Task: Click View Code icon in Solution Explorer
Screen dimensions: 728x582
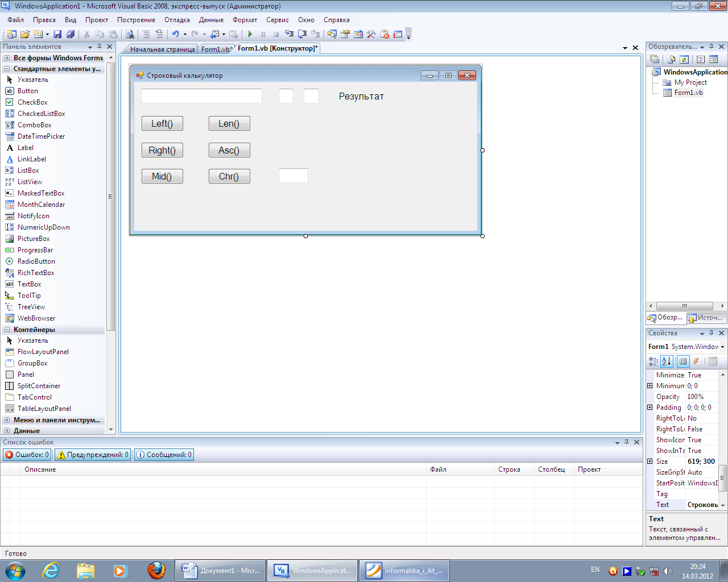Action: 701,59
